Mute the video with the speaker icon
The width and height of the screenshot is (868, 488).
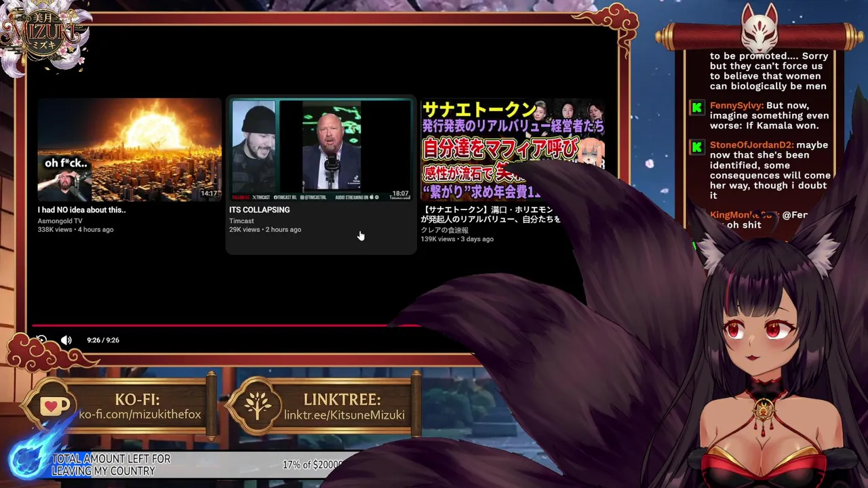coord(66,340)
